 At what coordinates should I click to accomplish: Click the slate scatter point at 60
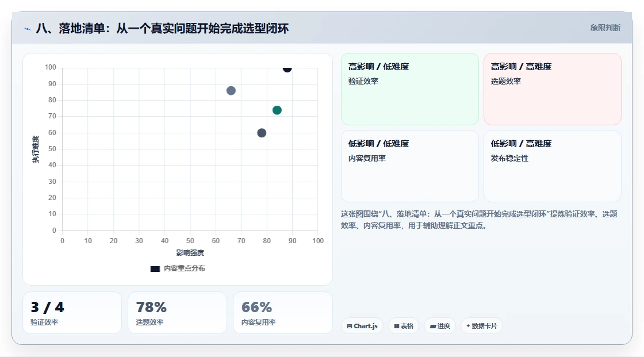pos(262,133)
